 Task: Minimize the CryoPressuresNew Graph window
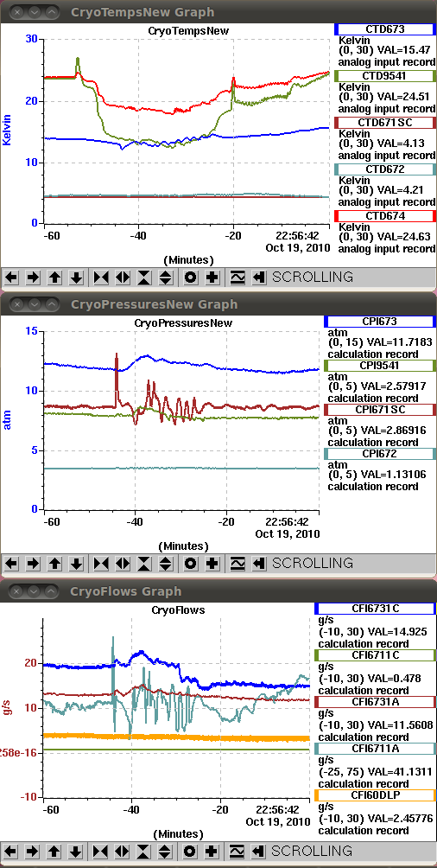35,304
